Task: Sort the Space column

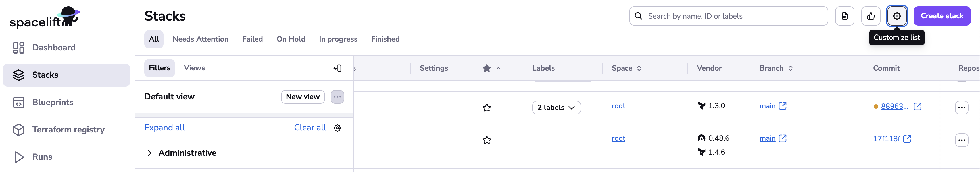Action: (x=639, y=68)
